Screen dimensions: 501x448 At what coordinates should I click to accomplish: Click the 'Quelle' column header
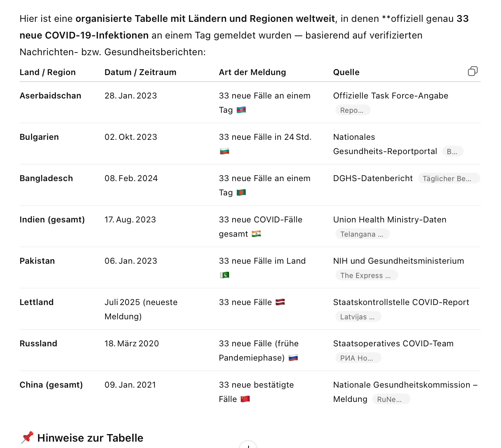[346, 72]
